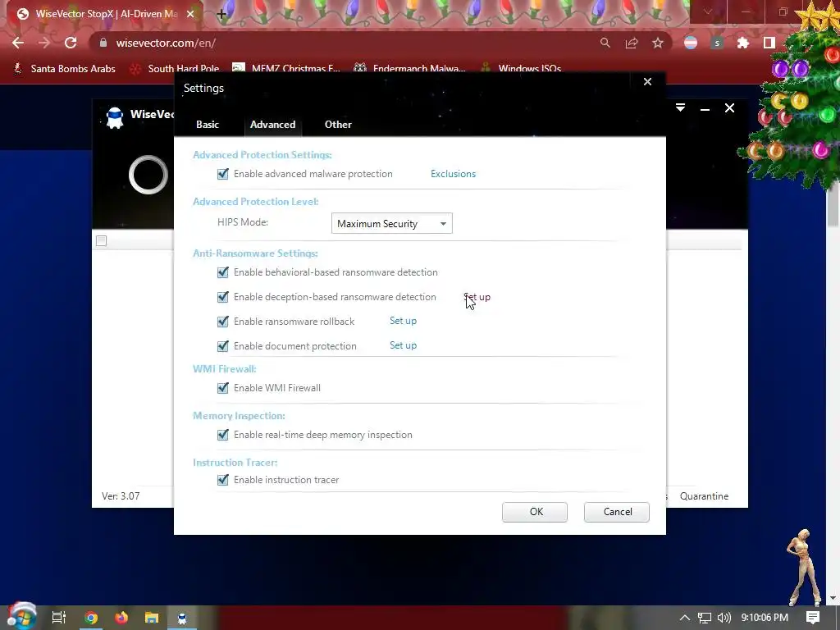
Task: Toggle behavioral-based ransomware detection checkbox
Action: pyautogui.click(x=223, y=272)
